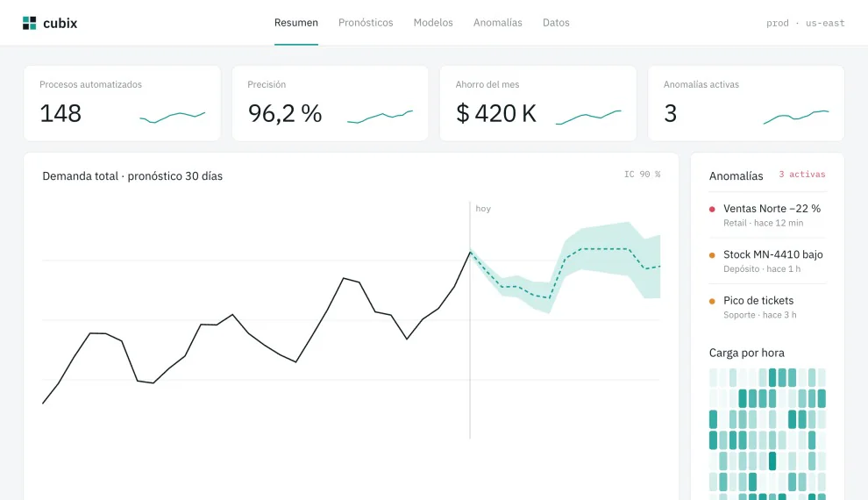Open the Datos tab
The height and width of the screenshot is (500, 868).
pyautogui.click(x=556, y=23)
